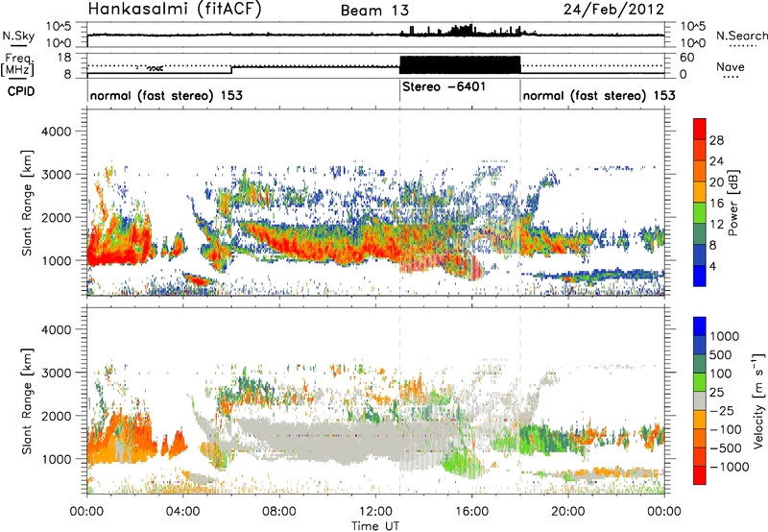
Task: Click the Nave legend label
Action: tap(731, 66)
